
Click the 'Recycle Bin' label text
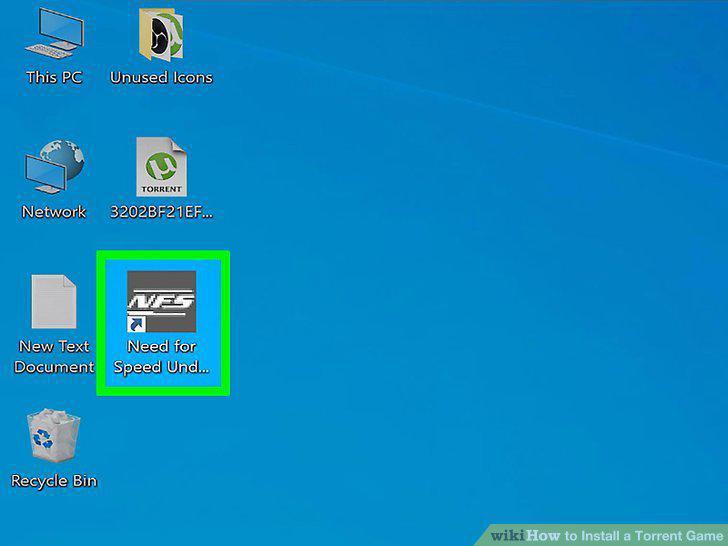(54, 481)
